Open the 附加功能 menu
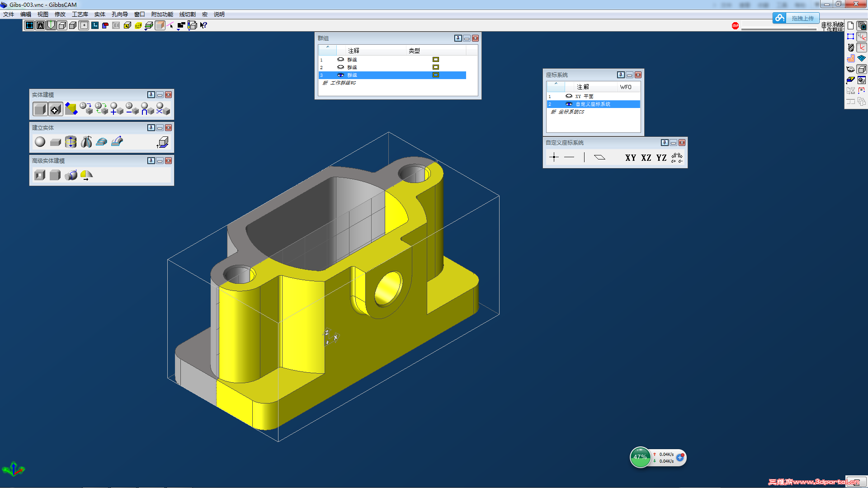The image size is (868, 488). (162, 14)
